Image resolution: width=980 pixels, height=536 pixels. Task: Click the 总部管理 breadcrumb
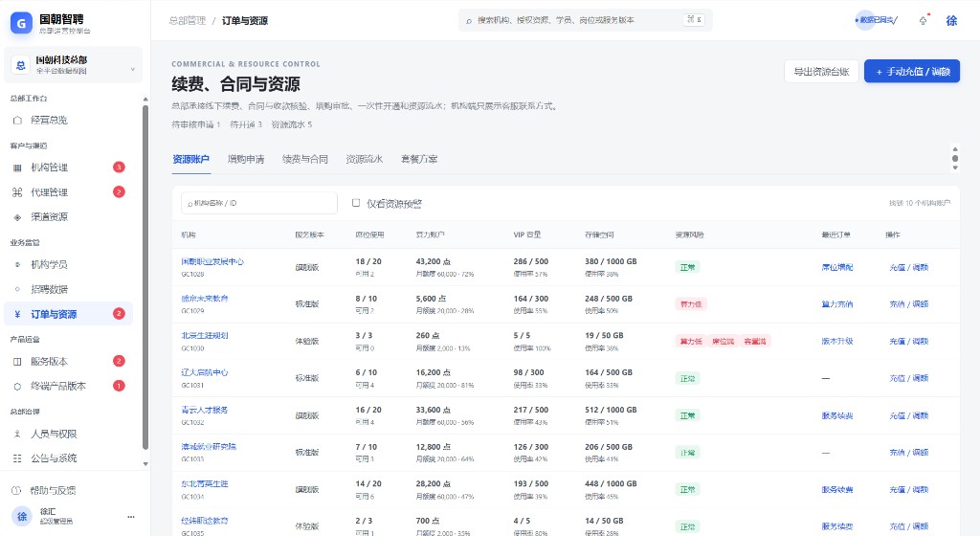tap(188, 21)
